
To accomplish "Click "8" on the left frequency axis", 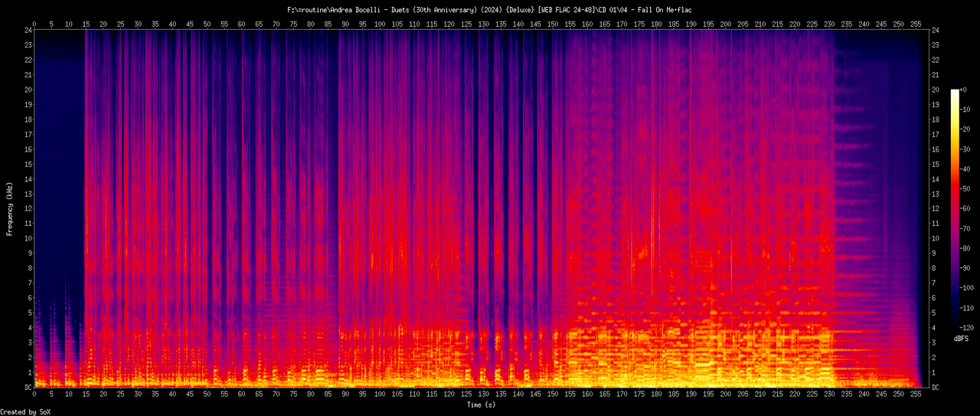I will click(x=30, y=268).
